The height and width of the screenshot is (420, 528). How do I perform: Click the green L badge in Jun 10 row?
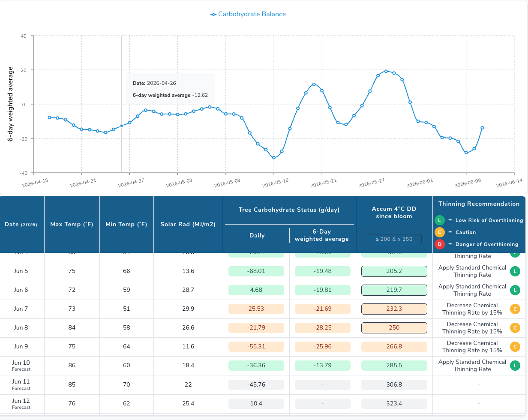tap(515, 366)
